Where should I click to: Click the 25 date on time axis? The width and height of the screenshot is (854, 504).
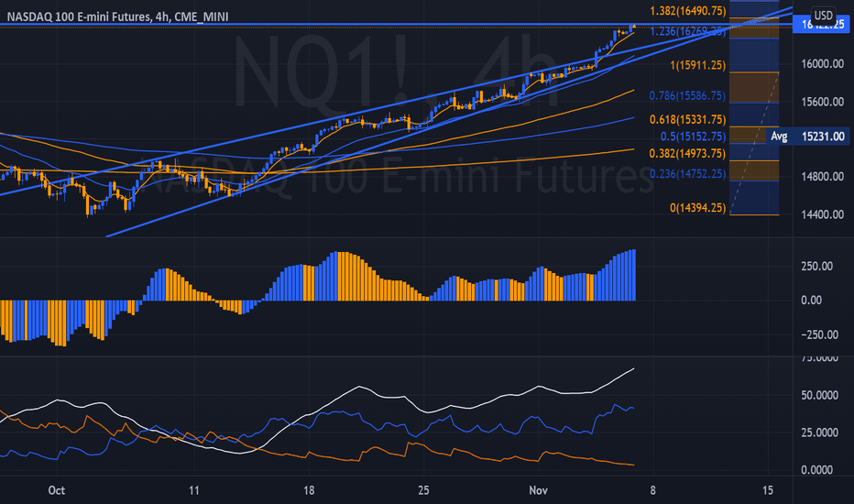point(423,490)
